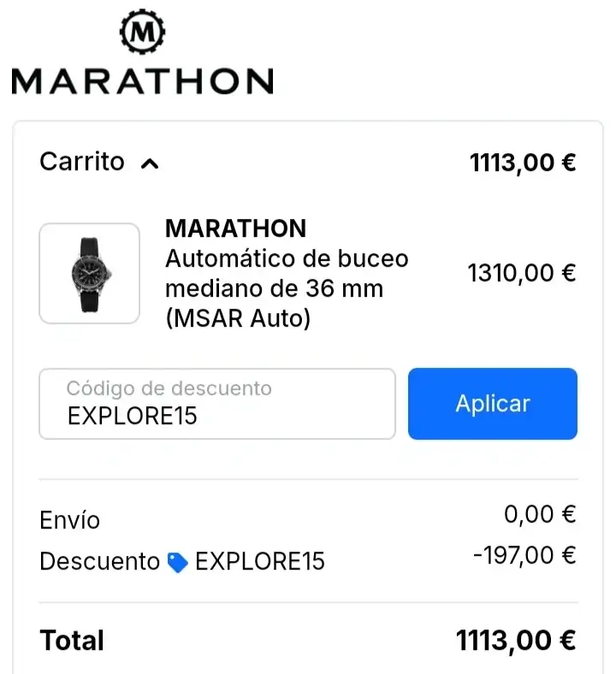
Task: Click the applied EXPLORE15 discount code tag
Action: [x=259, y=562]
